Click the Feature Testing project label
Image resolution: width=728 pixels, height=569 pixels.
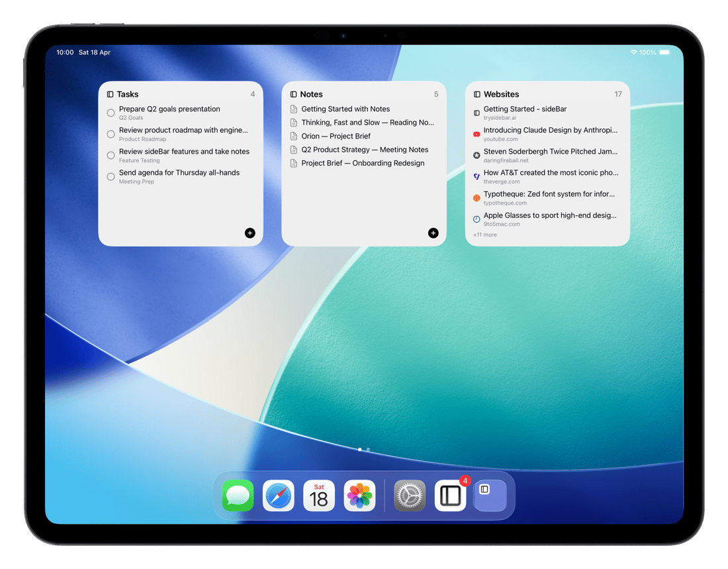click(x=139, y=160)
